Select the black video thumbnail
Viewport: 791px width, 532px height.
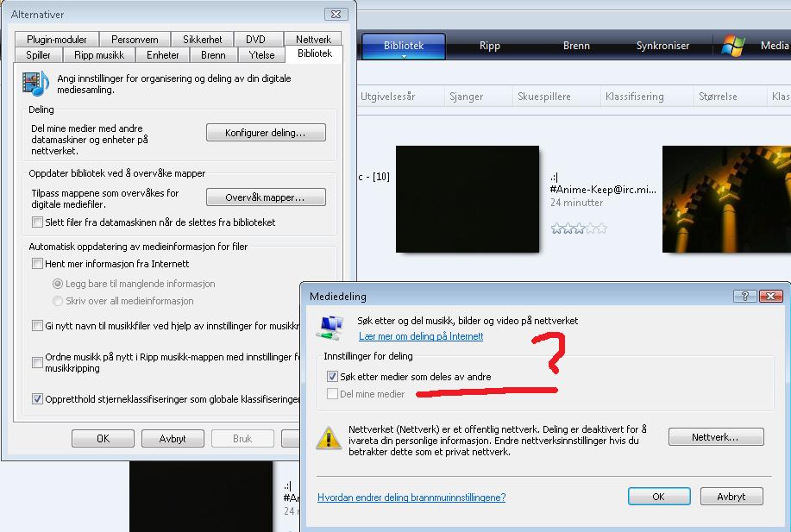(468, 199)
